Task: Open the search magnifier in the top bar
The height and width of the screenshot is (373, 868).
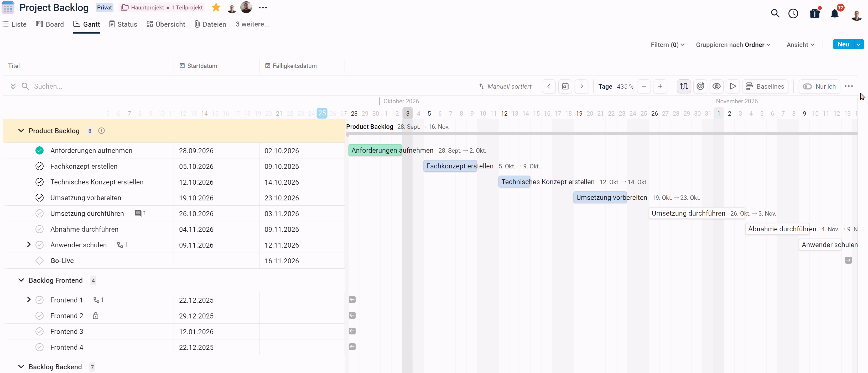Action: point(775,13)
